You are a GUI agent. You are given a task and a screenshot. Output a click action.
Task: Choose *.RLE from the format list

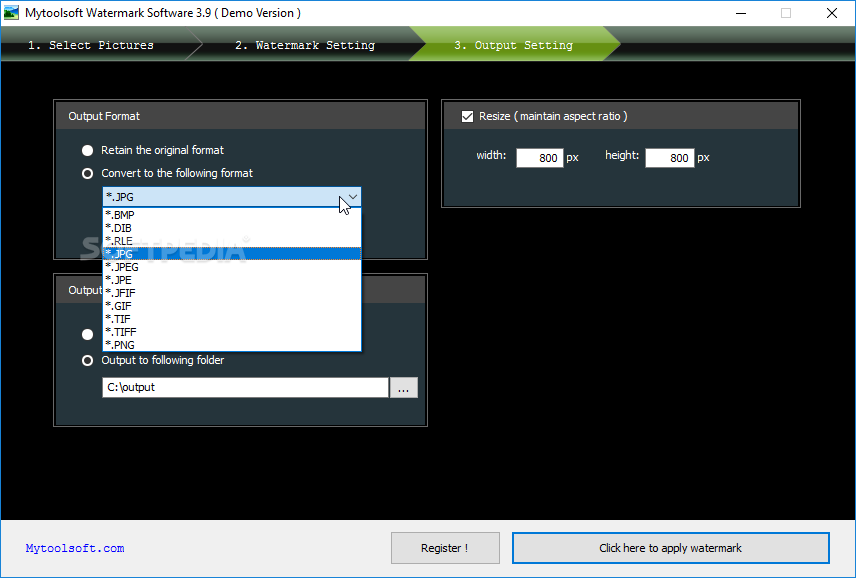(x=232, y=241)
